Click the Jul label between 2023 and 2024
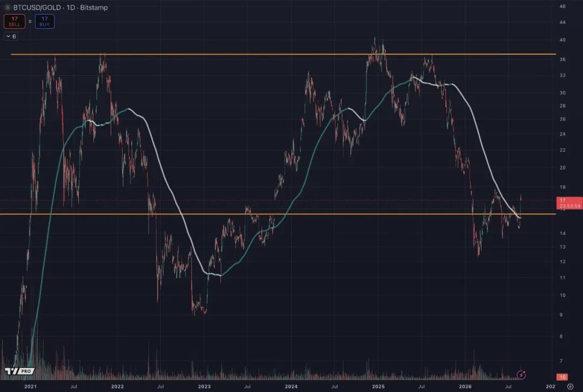This screenshot has width=583, height=392. point(247,387)
